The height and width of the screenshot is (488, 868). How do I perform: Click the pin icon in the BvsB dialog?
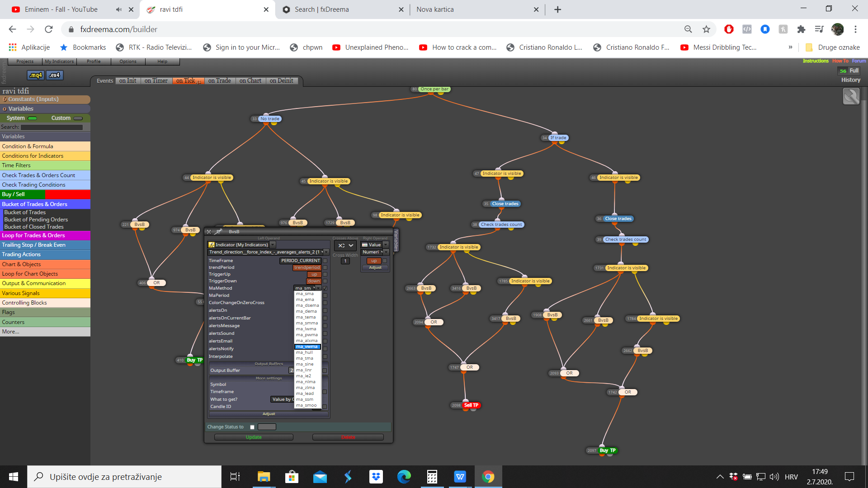[219, 232]
